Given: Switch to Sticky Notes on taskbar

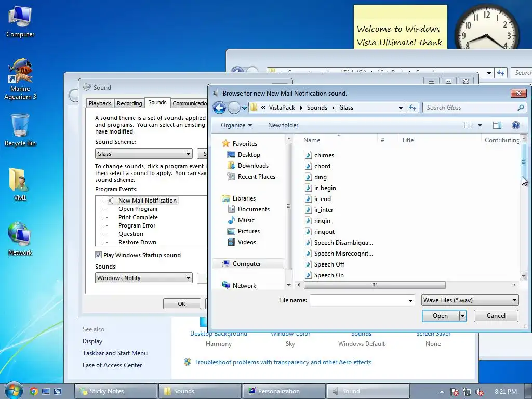Looking at the screenshot, I should pyautogui.click(x=116, y=391).
